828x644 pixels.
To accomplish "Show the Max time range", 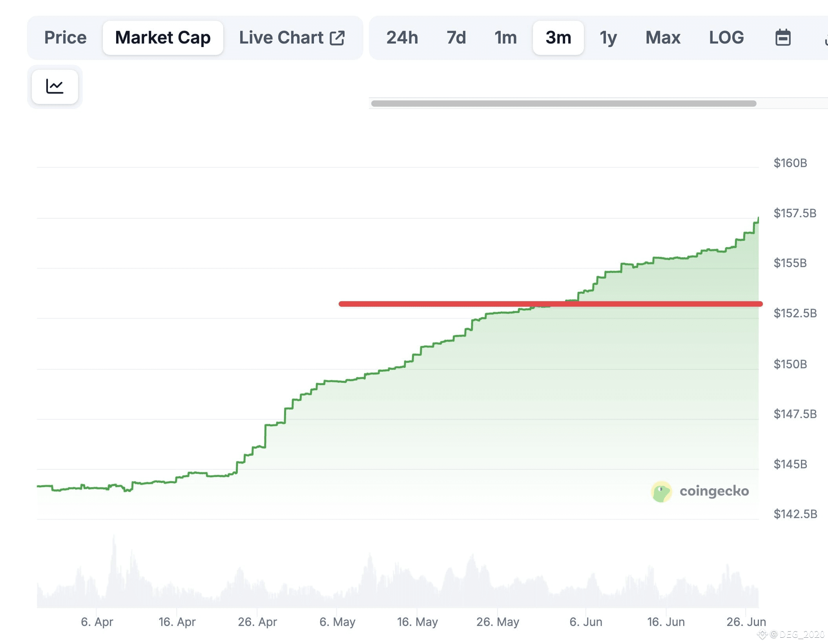I will pos(663,38).
